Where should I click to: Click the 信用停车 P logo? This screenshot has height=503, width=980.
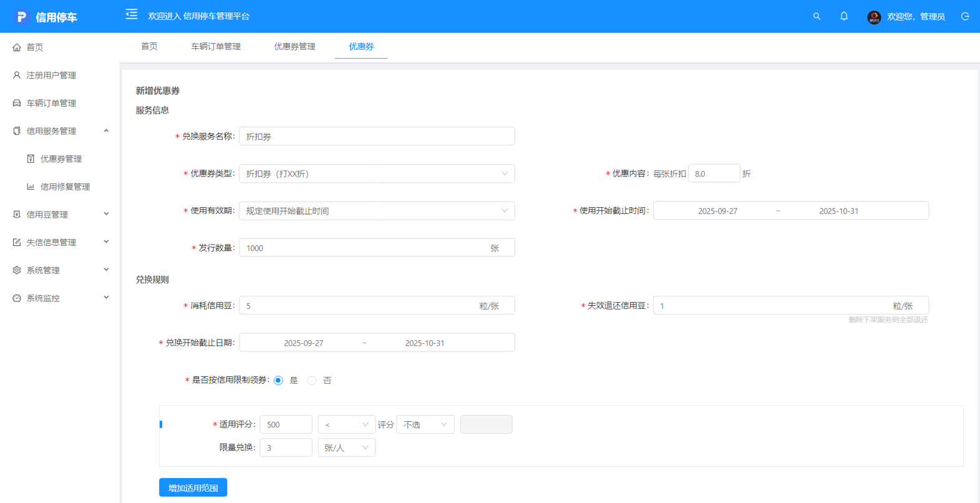coord(22,17)
